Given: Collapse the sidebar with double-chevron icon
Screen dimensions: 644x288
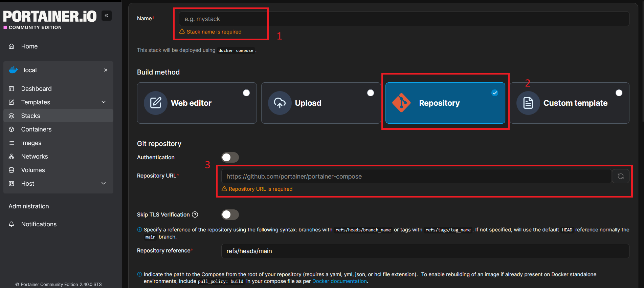Looking at the screenshot, I should tap(107, 16).
